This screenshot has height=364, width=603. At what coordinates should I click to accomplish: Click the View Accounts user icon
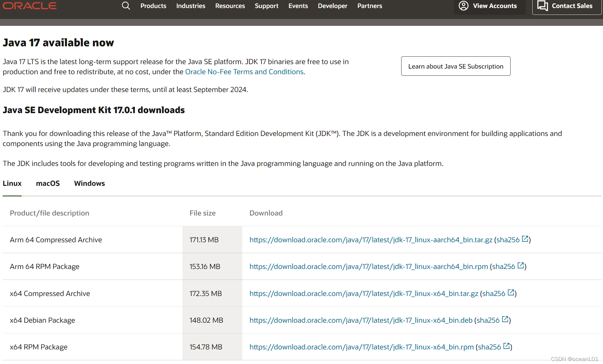[463, 6]
